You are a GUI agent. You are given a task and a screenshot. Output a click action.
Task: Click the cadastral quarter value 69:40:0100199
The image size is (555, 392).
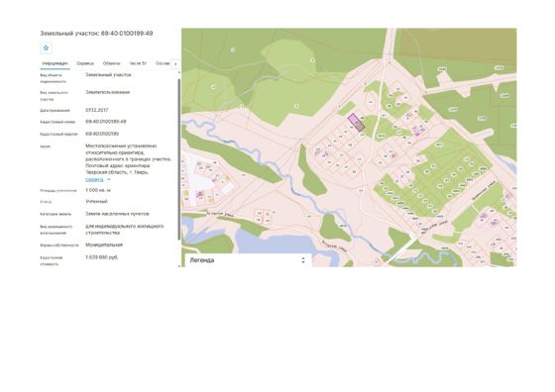click(102, 134)
